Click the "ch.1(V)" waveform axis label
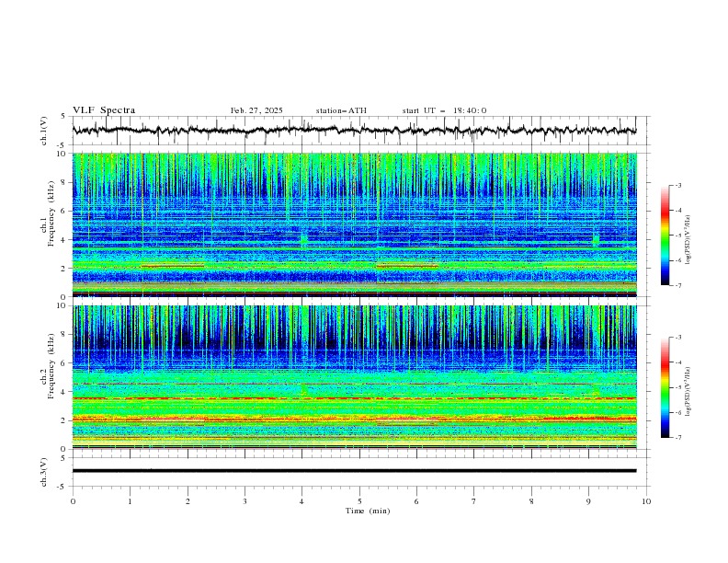Viewport: 728px width, 563px height. click(x=44, y=131)
